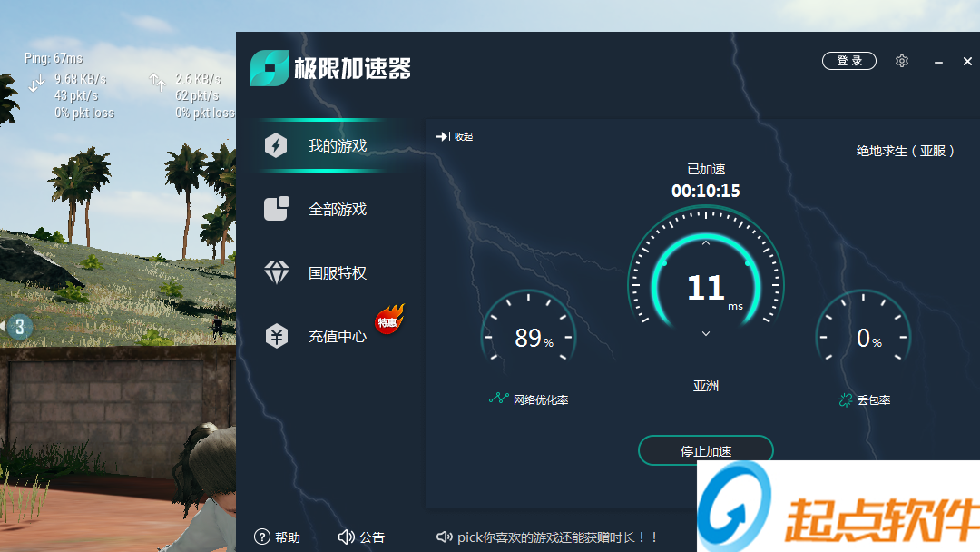
Task: Click the 亚洲 region label
Action: coord(706,386)
